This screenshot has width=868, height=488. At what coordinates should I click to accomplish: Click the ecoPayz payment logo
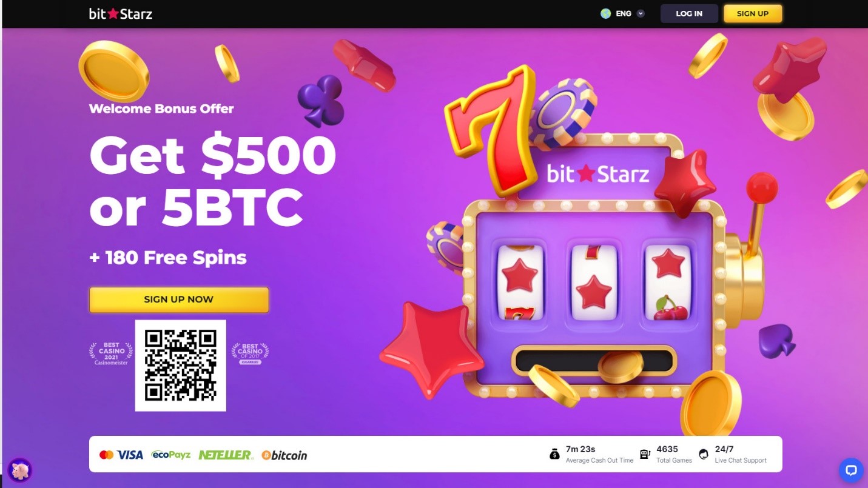pos(170,455)
